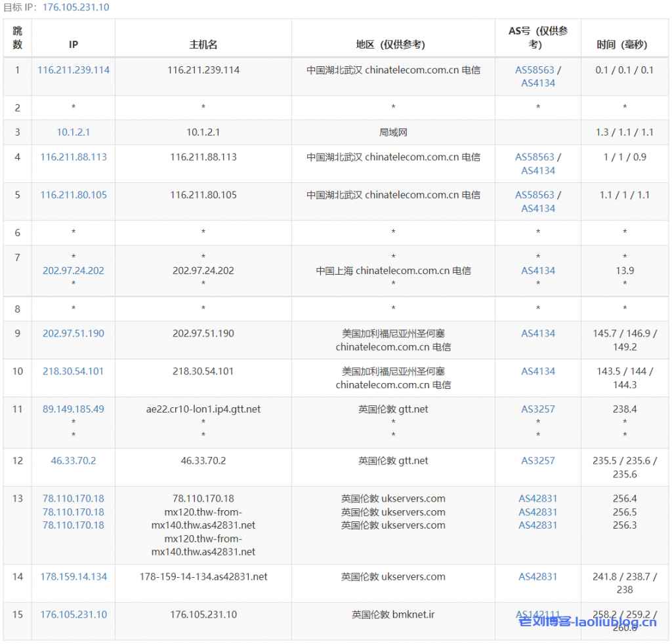
Task: Open the AS42831 link in hop 14
Action: click(x=538, y=576)
